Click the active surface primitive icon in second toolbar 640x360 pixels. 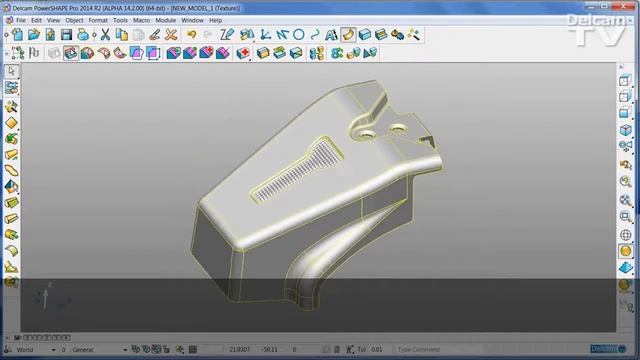(x=71, y=53)
